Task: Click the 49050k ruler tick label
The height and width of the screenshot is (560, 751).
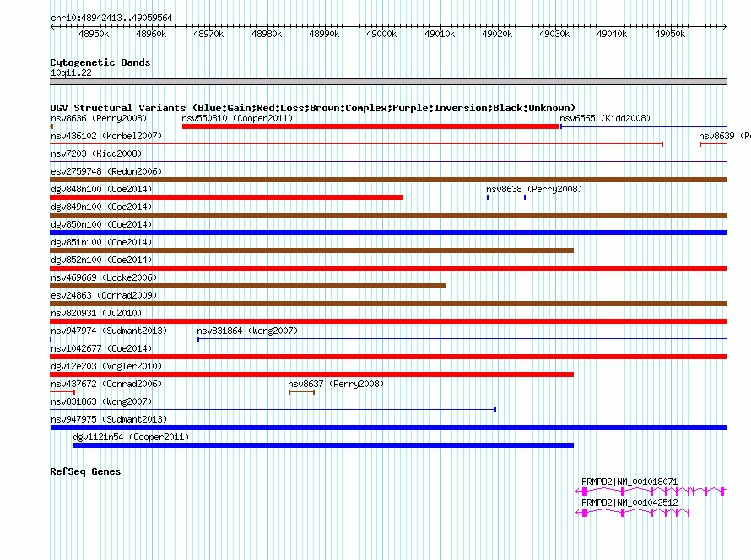Action: coord(670,34)
